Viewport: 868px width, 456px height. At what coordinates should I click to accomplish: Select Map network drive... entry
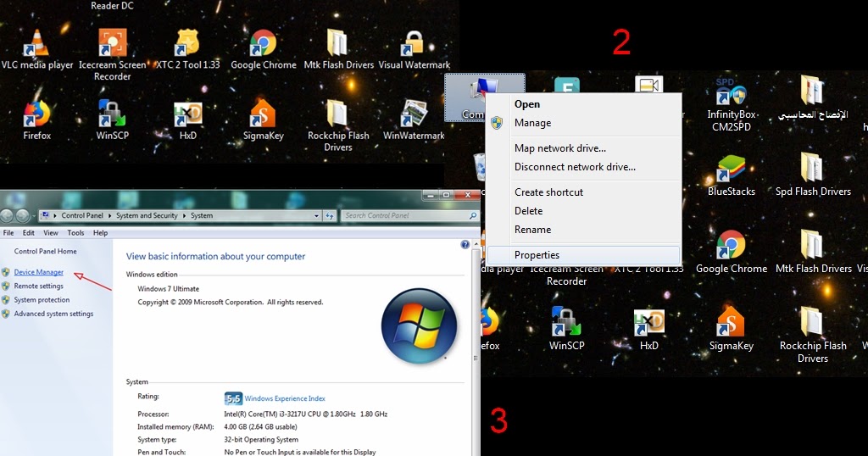583,148
